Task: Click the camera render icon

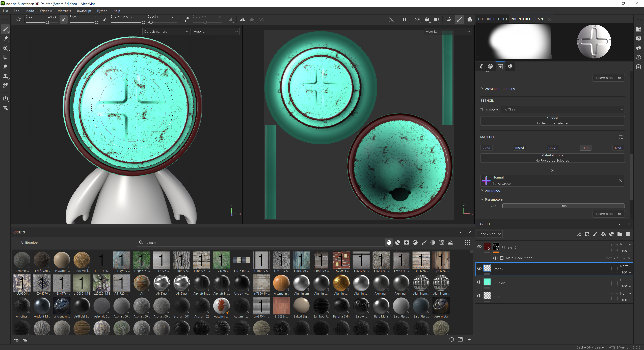Action: coord(470,19)
